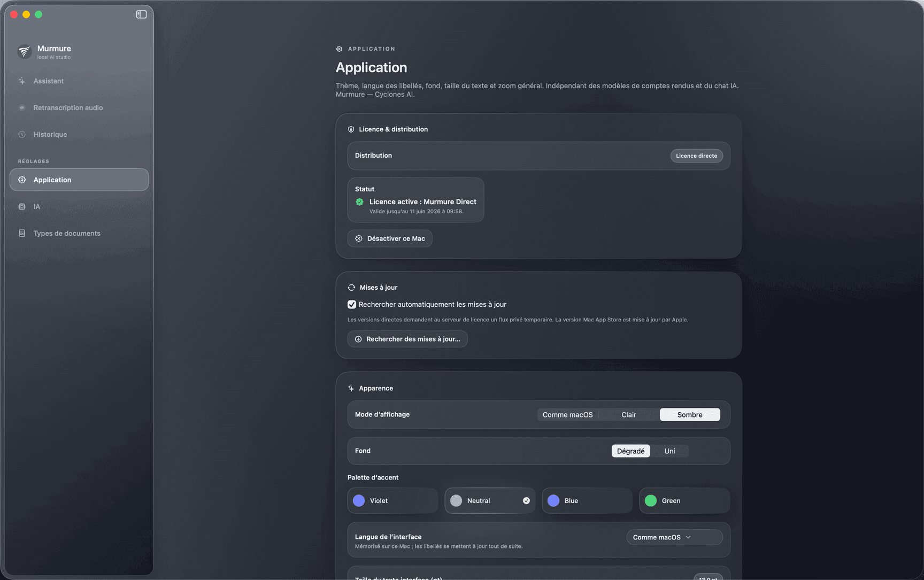Open Types de documents settings

pos(79,234)
